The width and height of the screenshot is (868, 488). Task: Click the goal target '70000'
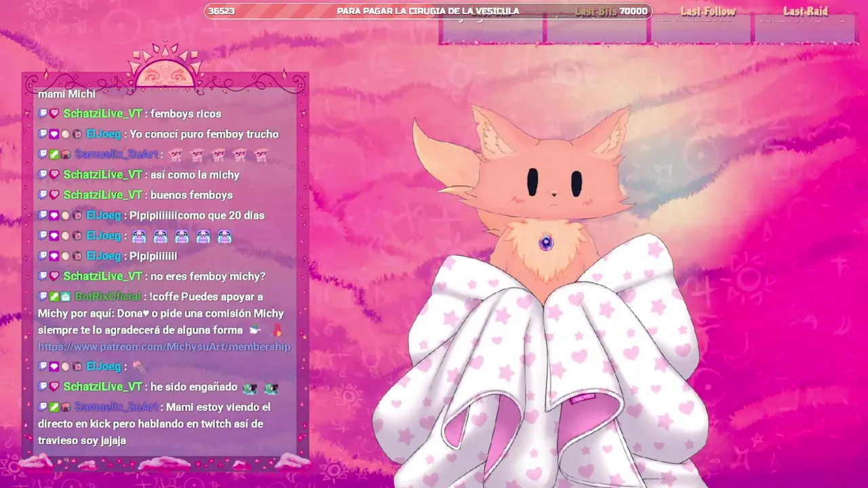tap(633, 12)
